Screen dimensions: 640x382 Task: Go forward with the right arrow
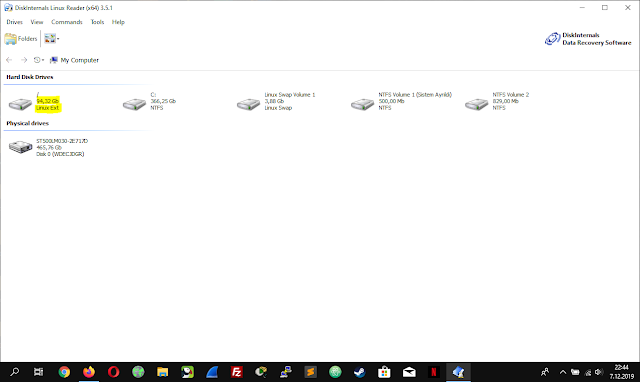[x=24, y=60]
